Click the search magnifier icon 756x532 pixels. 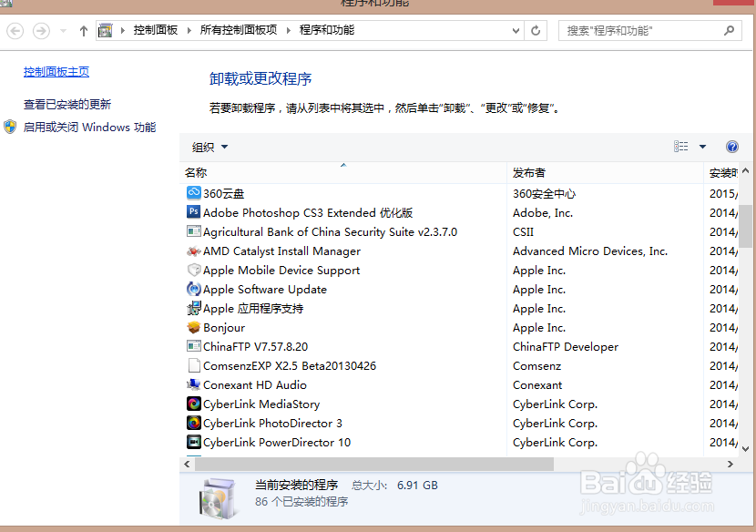(729, 30)
